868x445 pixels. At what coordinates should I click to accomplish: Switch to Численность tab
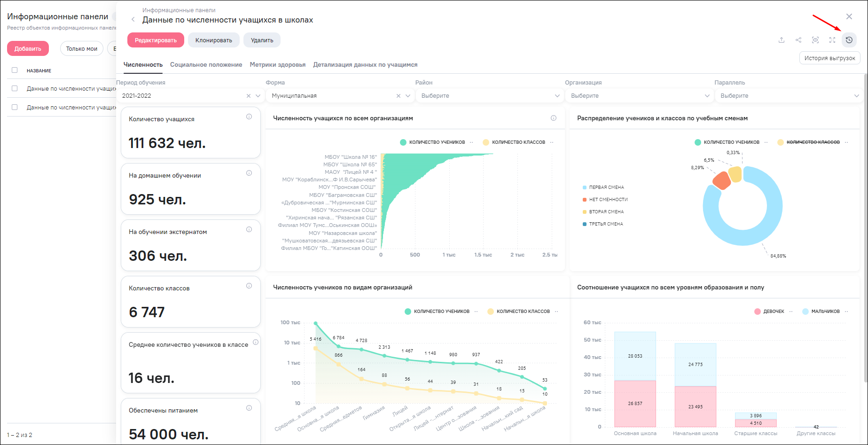(143, 65)
